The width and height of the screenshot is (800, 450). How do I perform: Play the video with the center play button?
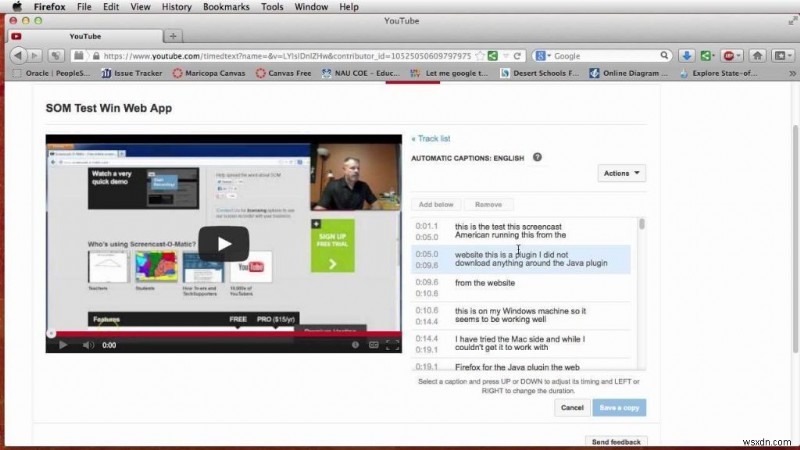tap(223, 244)
